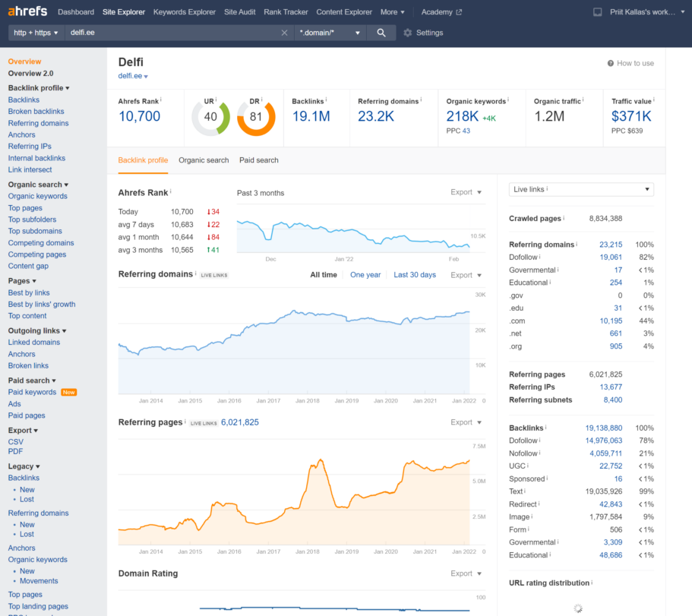Viewport: 692px width, 616px height.
Task: Open the 'http + https' protocol dropdown
Action: tap(35, 33)
